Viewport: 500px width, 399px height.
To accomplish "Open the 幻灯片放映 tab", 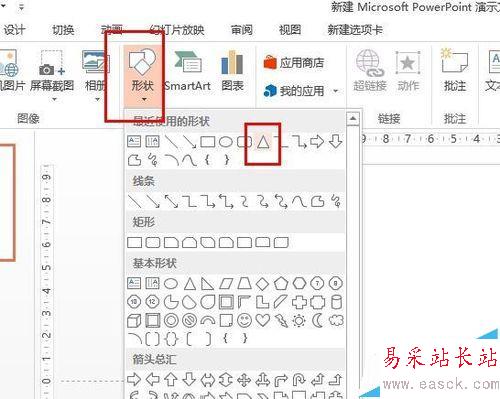I will (176, 30).
